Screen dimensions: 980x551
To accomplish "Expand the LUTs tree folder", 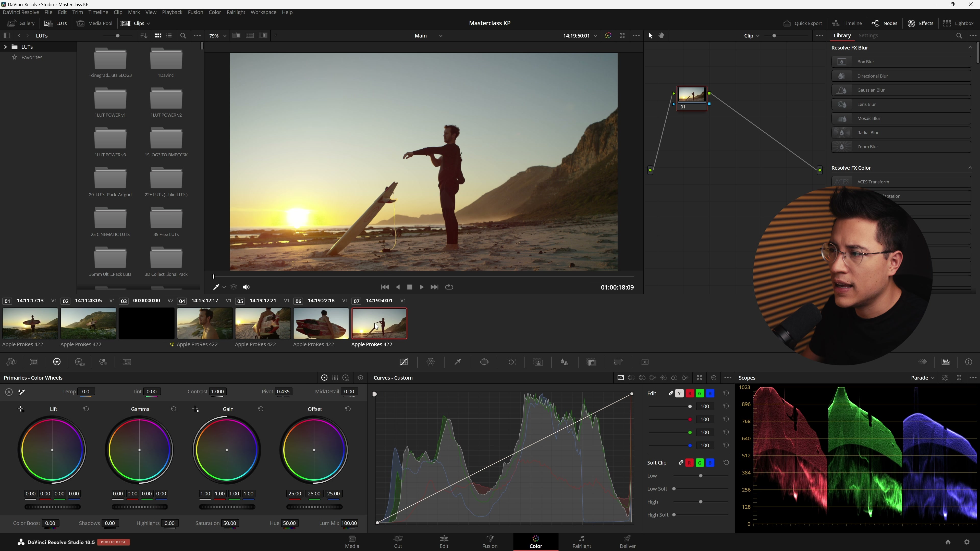I will [x=5, y=47].
